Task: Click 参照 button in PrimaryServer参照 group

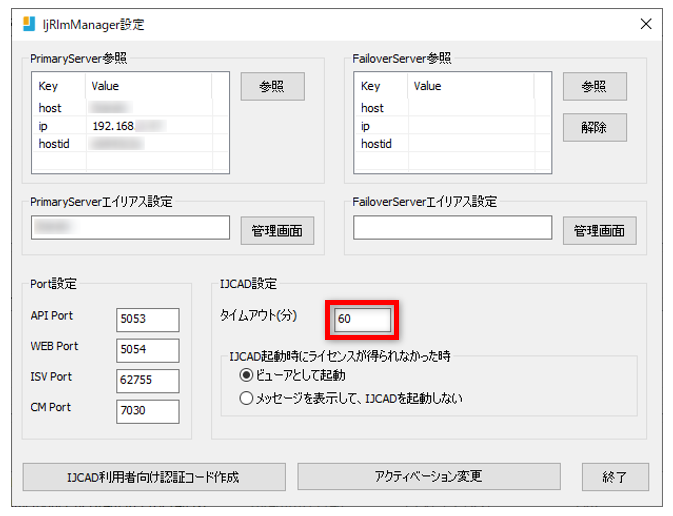Action: point(273,86)
